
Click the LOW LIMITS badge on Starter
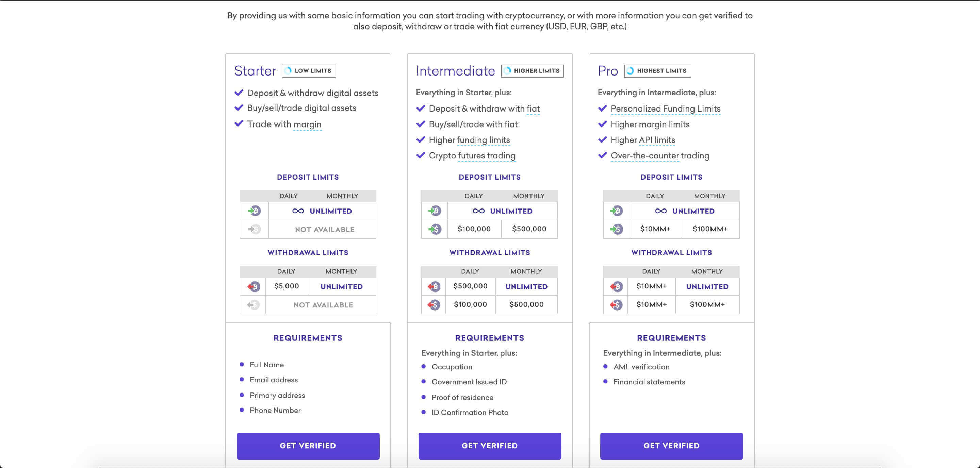(x=308, y=71)
